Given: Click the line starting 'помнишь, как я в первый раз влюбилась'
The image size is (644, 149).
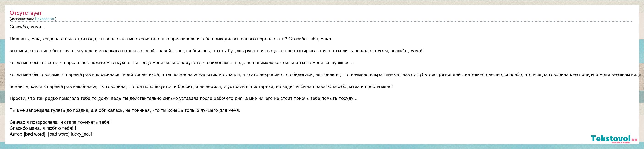Looking at the screenshot, I should 201,87.
